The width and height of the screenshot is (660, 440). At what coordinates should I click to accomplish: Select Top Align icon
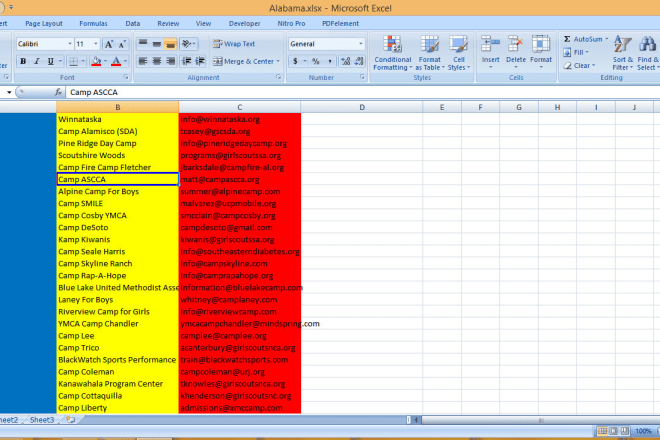point(143,44)
